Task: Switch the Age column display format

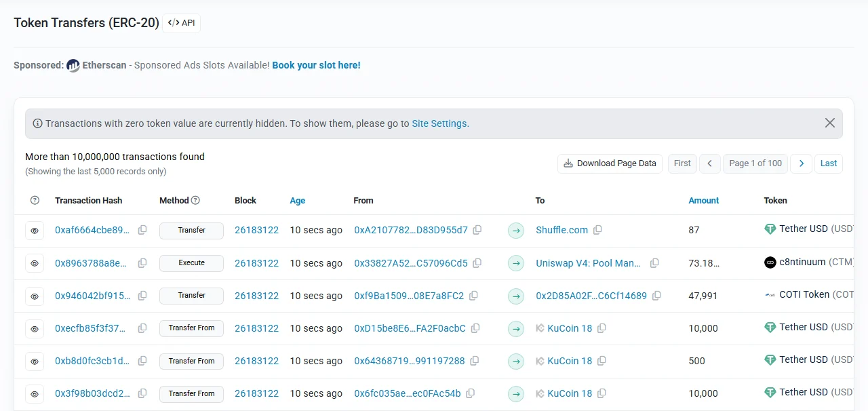Action: [x=298, y=201]
